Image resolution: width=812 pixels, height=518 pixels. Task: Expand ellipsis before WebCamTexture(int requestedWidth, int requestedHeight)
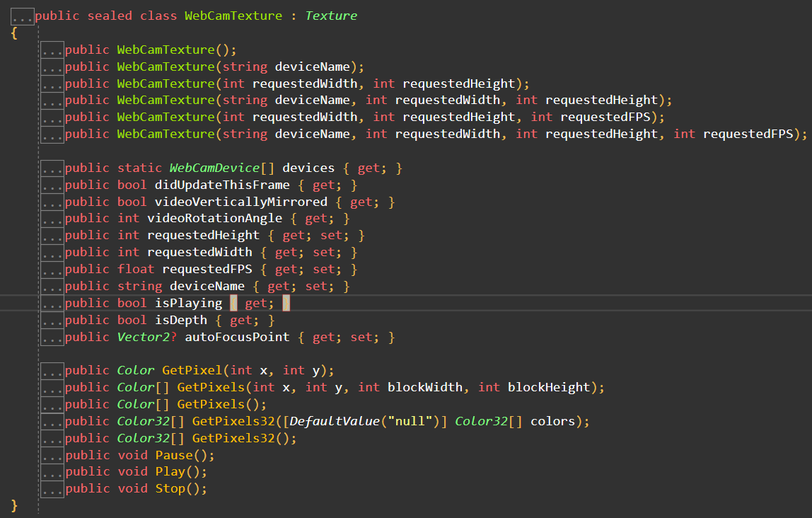coord(52,84)
